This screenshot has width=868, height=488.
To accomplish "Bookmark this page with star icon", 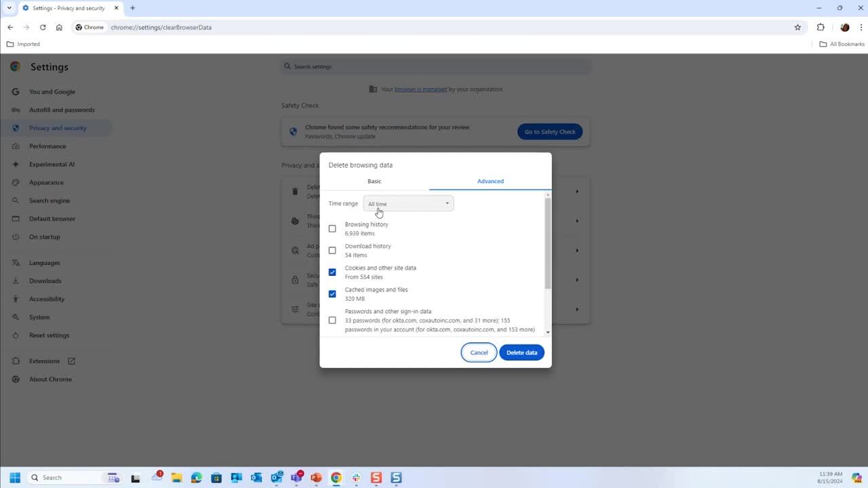I will 797,27.
